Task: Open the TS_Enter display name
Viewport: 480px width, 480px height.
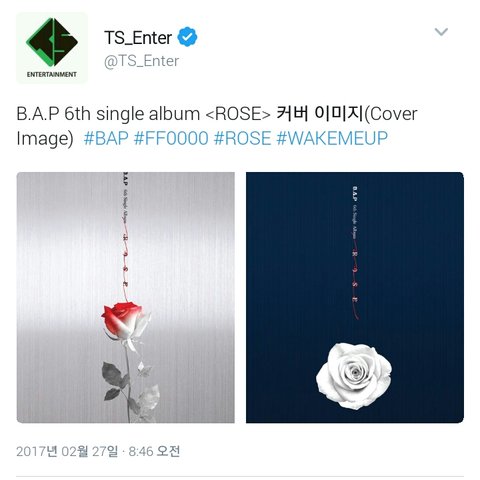Action: pyautogui.click(x=138, y=37)
